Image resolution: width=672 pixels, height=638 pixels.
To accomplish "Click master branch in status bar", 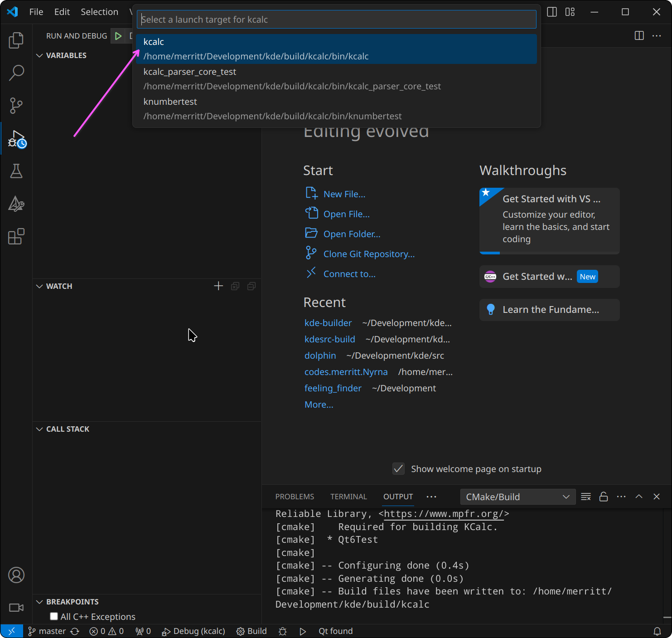I will [x=47, y=631].
